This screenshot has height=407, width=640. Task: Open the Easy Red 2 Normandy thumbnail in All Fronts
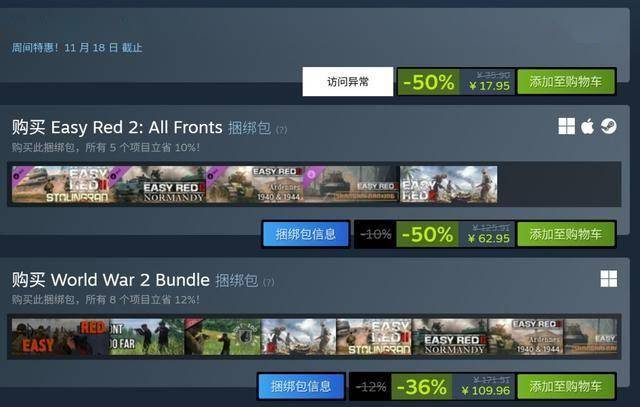157,184
